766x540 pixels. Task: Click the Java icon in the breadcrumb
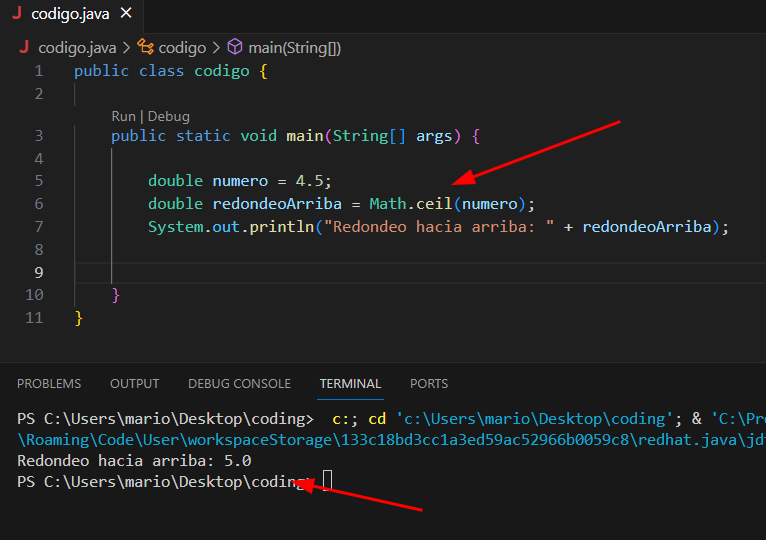pos(23,47)
